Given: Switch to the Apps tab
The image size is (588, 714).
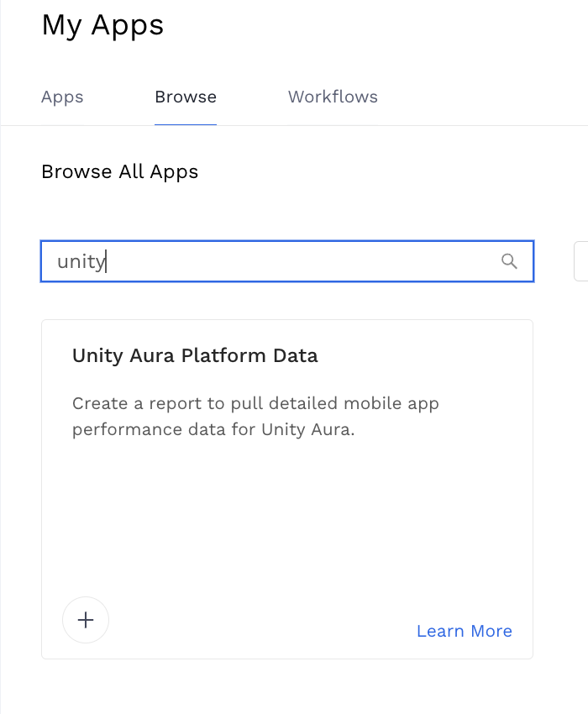Looking at the screenshot, I should click(62, 97).
